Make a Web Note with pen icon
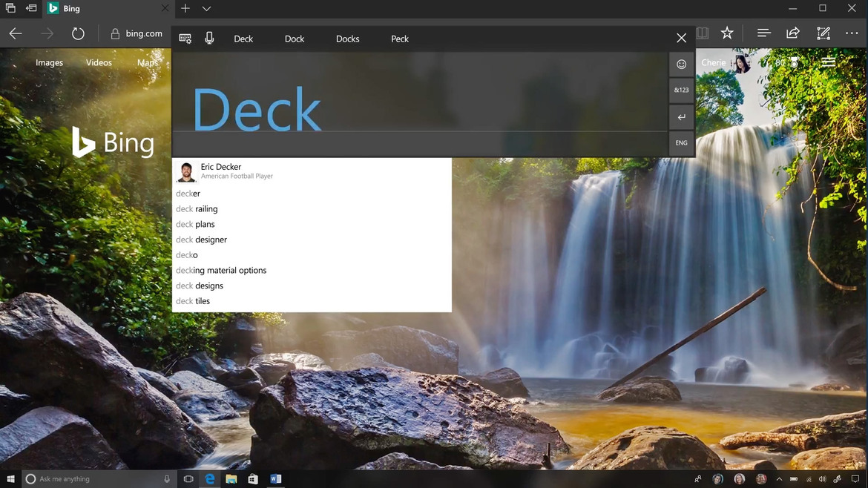 click(823, 33)
